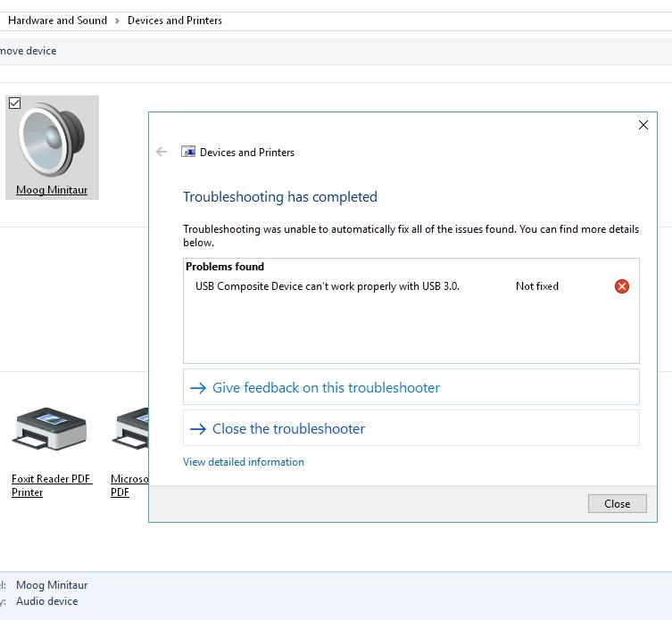The width and height of the screenshot is (672, 620).
Task: Select the Moog Minitaur speaker icon
Action: click(52, 140)
